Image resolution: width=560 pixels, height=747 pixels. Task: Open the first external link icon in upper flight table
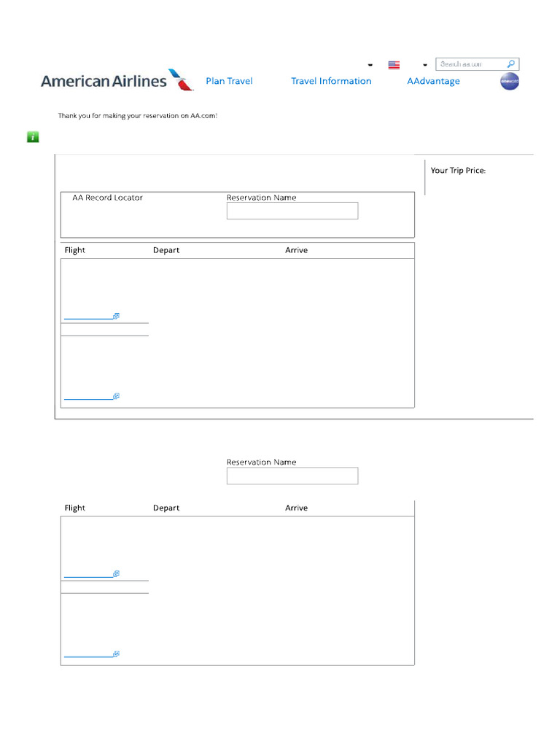pyautogui.click(x=116, y=316)
